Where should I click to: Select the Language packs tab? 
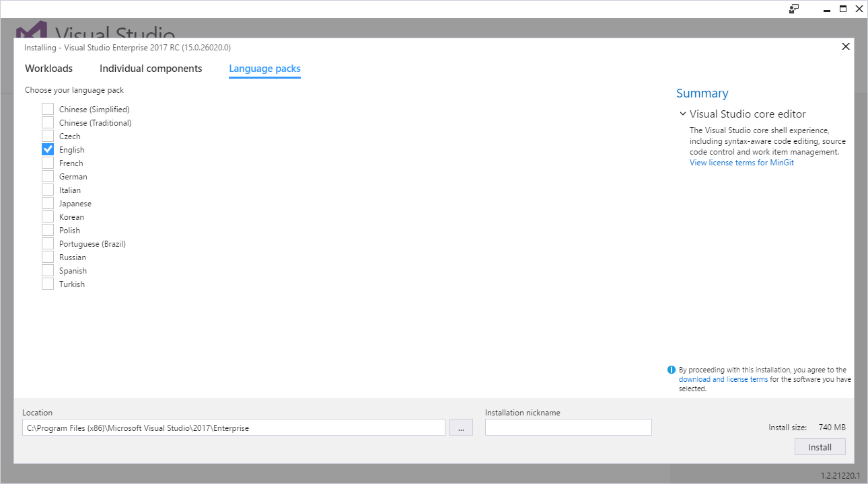pos(264,69)
